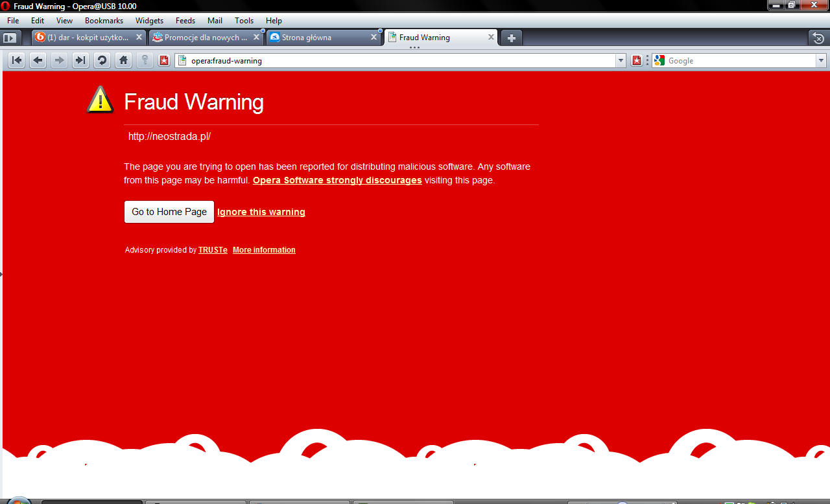The width and height of the screenshot is (830, 504).
Task: Minimize the Opera window
Action: [x=776, y=5]
